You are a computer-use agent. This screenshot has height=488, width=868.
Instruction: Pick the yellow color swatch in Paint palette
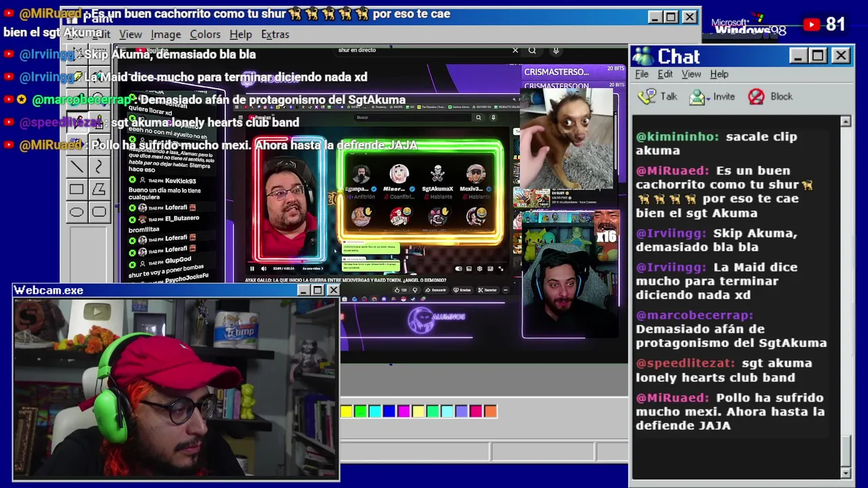click(x=347, y=411)
